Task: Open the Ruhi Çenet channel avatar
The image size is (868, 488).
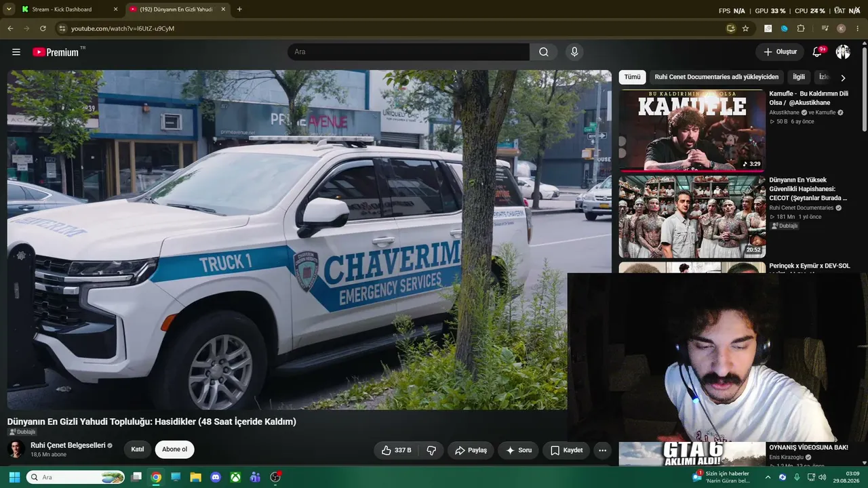Action: click(x=16, y=449)
